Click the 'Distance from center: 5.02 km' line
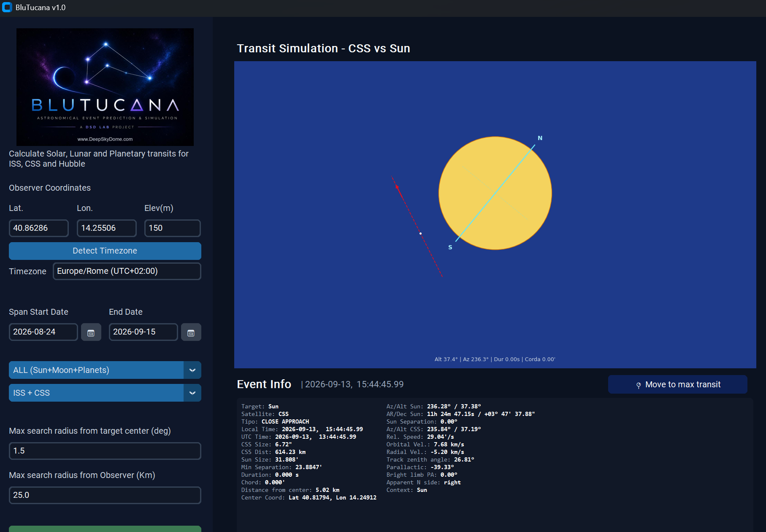This screenshot has width=766, height=532. [x=290, y=490]
